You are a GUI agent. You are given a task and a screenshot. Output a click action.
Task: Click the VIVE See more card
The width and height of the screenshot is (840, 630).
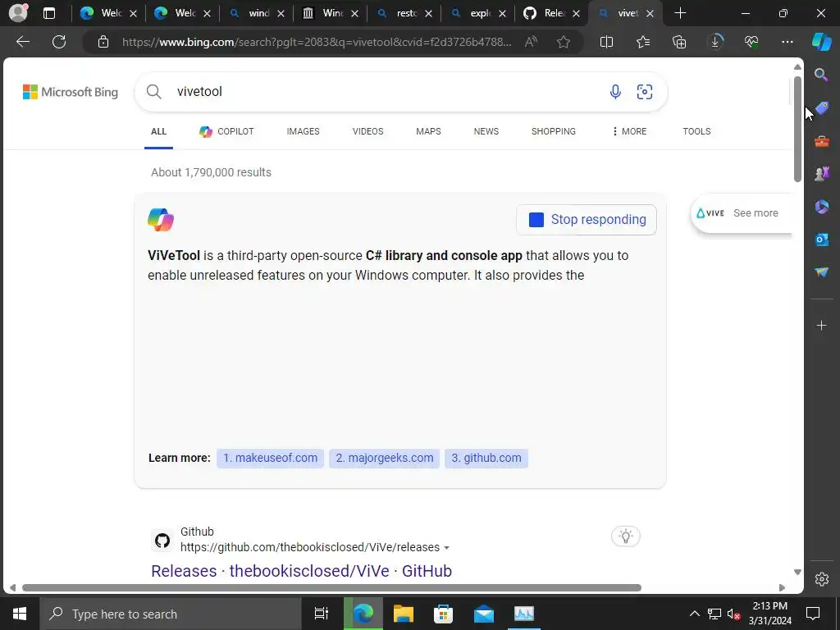(741, 213)
